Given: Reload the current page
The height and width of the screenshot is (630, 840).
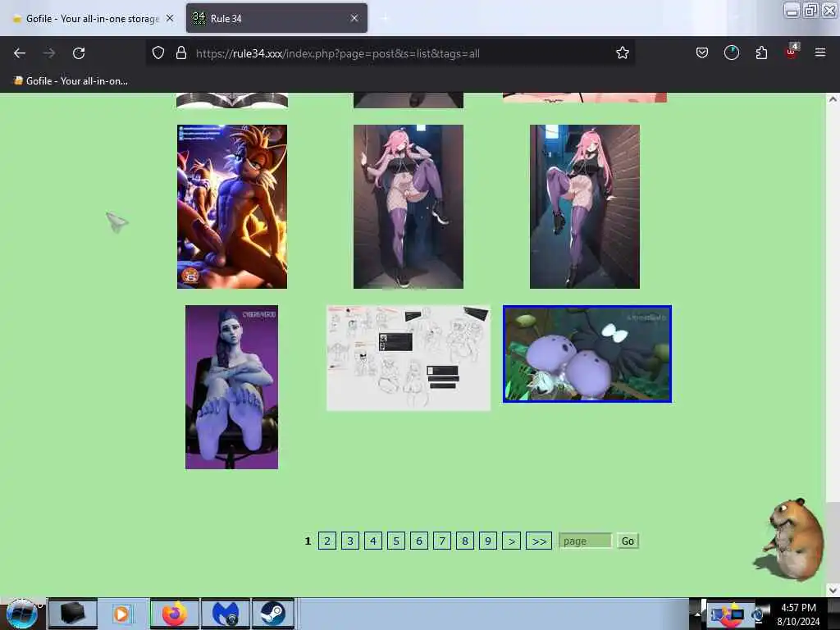Looking at the screenshot, I should click(x=79, y=53).
